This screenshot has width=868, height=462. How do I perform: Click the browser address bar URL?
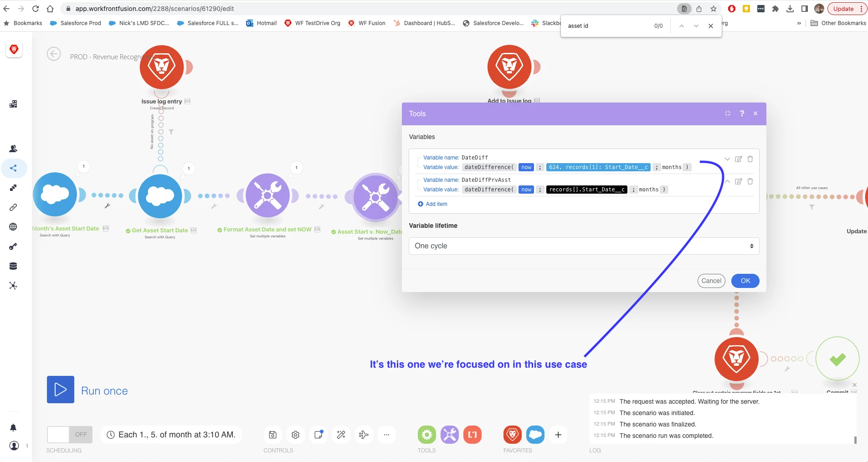tap(155, 9)
